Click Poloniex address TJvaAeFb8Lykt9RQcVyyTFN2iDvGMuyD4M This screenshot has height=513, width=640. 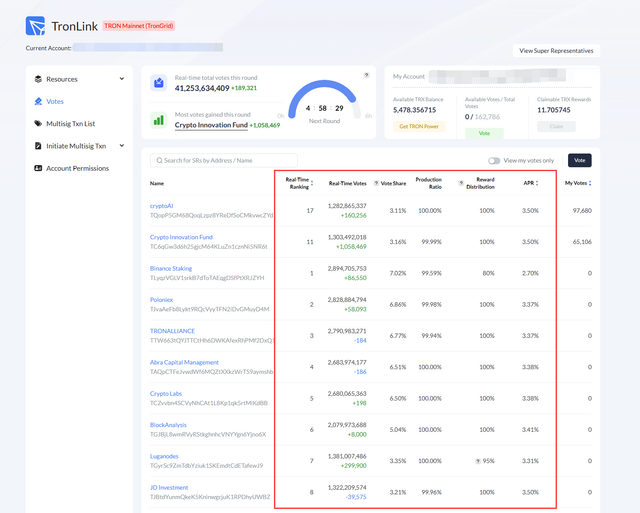209,309
